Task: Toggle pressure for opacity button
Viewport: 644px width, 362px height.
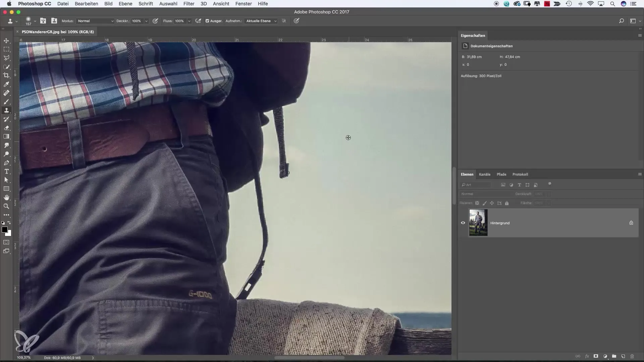Action: point(155,21)
